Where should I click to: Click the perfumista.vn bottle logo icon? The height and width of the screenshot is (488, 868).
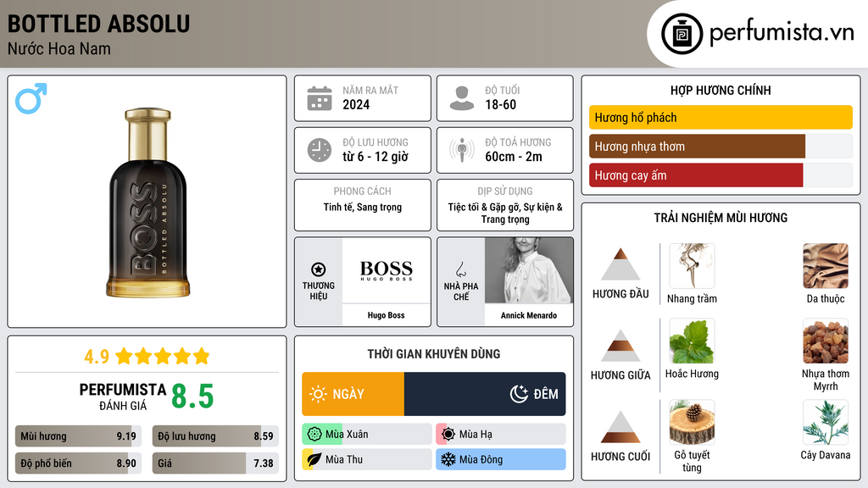coord(682,34)
